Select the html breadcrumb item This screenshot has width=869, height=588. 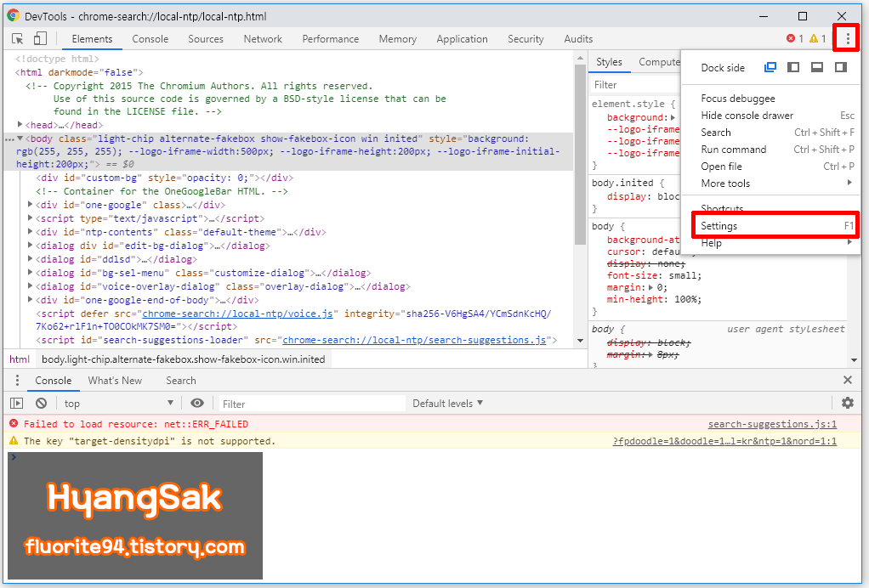click(20, 359)
